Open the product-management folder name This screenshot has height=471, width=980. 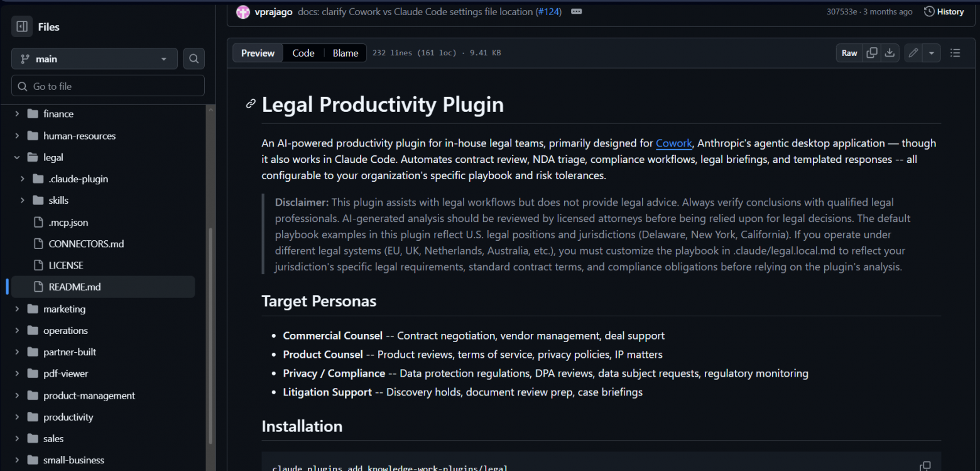pyautogui.click(x=89, y=396)
